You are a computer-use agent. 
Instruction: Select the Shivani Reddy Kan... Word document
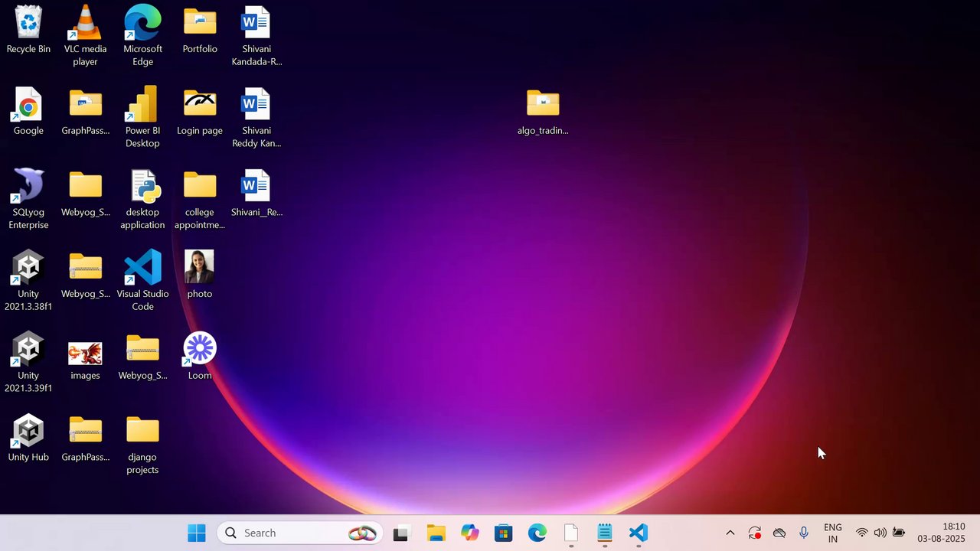click(256, 117)
